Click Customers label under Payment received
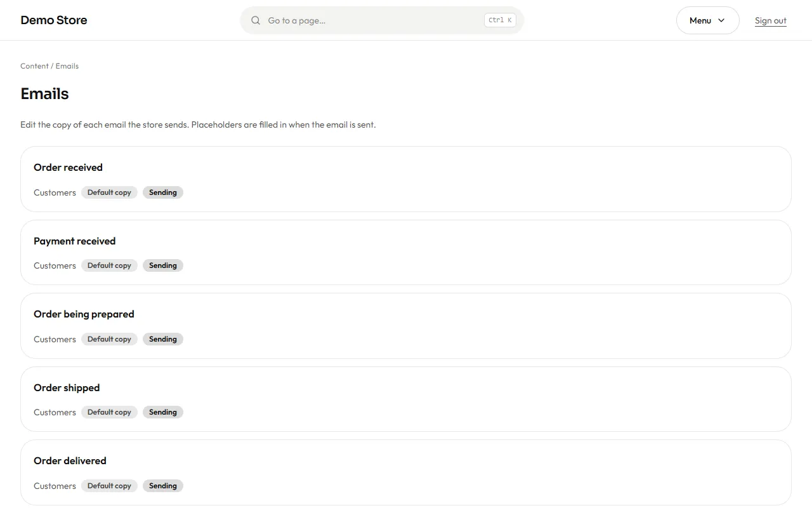 (55, 265)
